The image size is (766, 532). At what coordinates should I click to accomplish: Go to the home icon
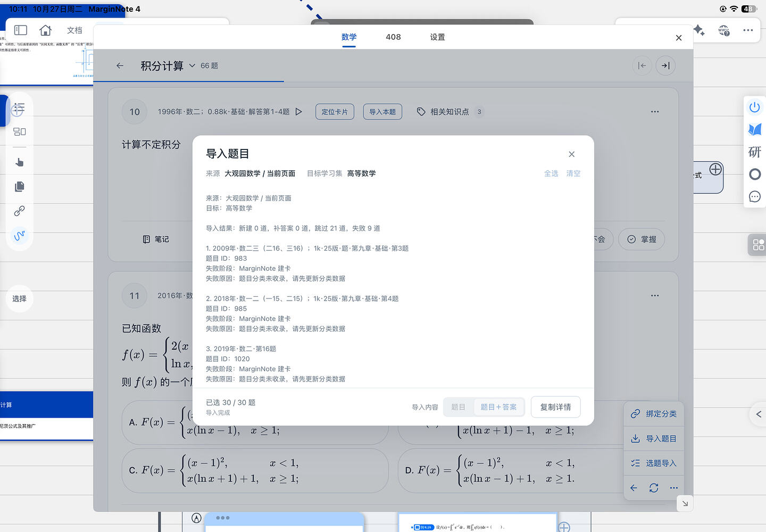[x=46, y=30]
